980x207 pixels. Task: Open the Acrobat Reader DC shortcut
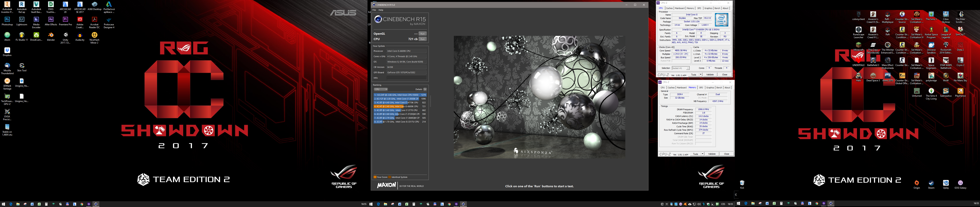coord(94,22)
